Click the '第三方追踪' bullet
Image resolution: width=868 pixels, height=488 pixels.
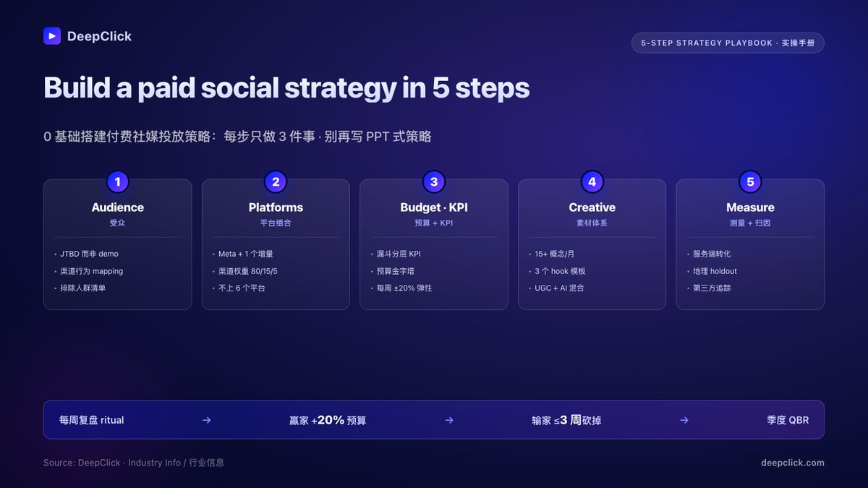coord(712,288)
